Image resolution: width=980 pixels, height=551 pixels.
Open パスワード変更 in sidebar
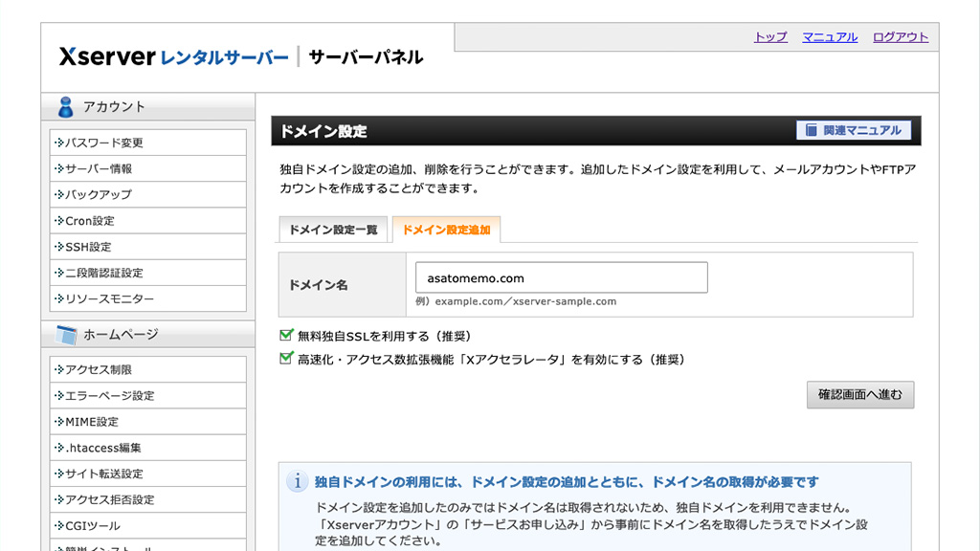click(148, 143)
